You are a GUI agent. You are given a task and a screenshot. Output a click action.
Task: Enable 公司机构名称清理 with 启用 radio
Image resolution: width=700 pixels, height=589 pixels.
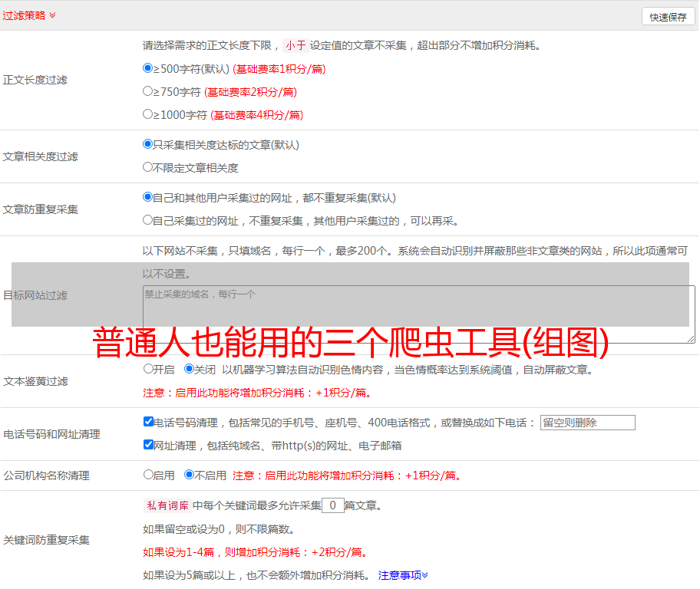click(148, 475)
